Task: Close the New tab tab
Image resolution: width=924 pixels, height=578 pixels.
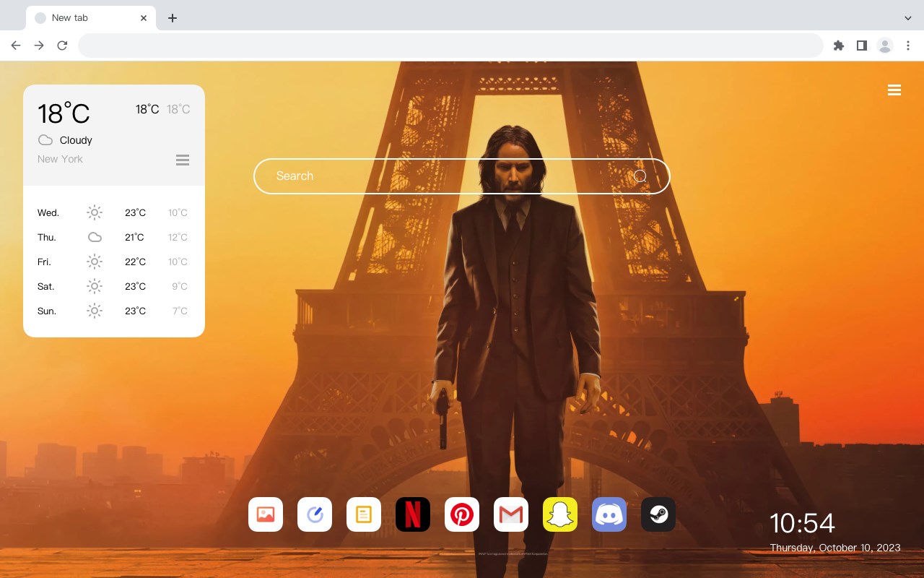Action: 144,18
